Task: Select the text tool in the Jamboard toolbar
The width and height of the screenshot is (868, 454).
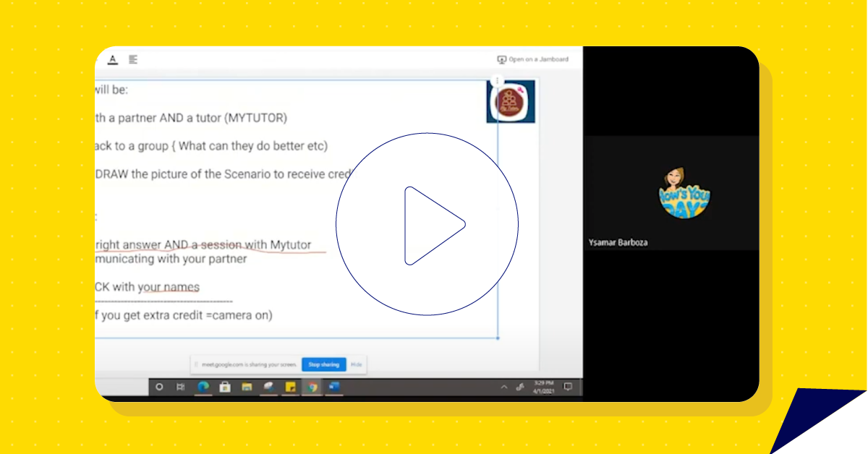Action: pos(113,60)
